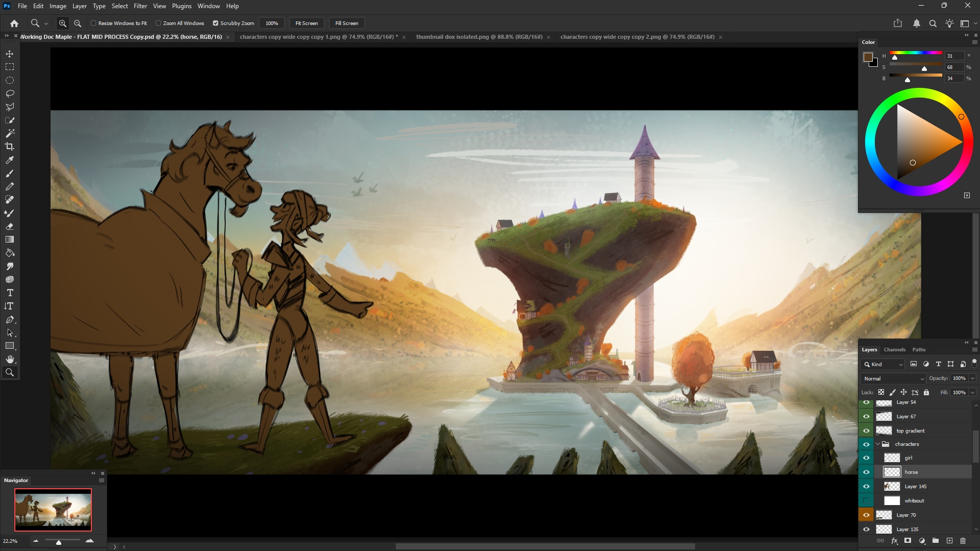
Task: Click the Add layer mask icon
Action: [907, 541]
